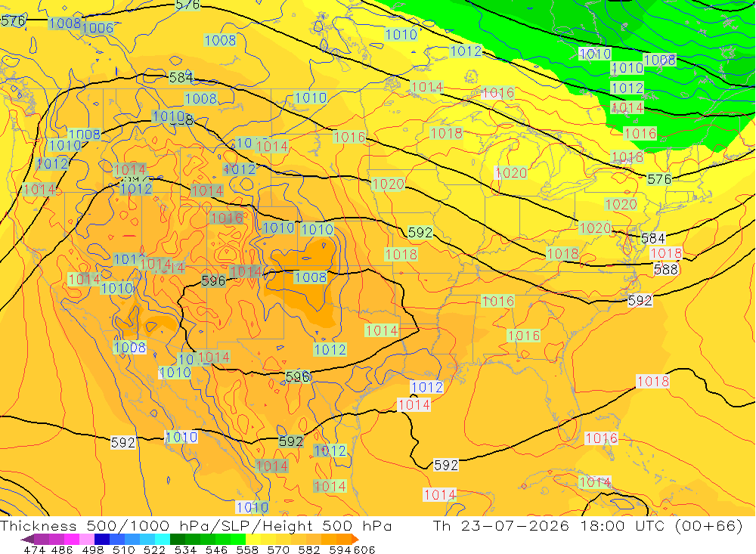Click the legend value 582

point(308,549)
